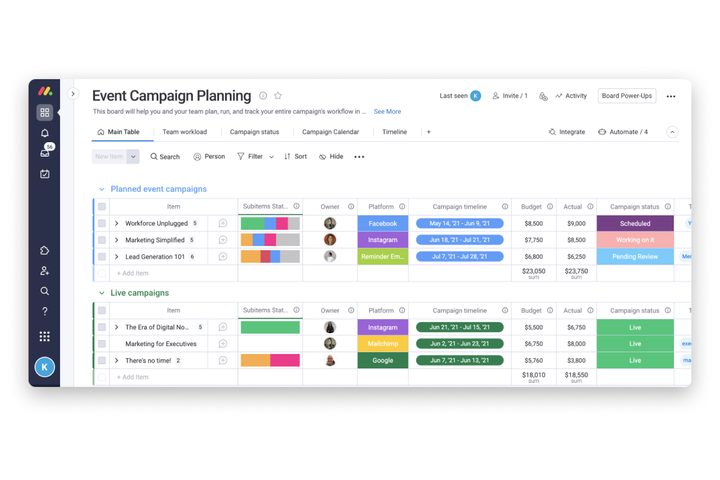Open the New Item dropdown arrow

[x=133, y=156]
